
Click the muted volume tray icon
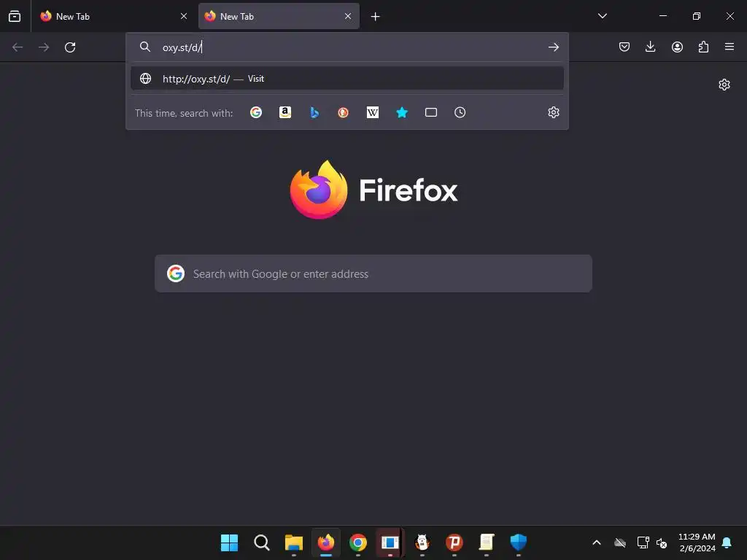[662, 542]
